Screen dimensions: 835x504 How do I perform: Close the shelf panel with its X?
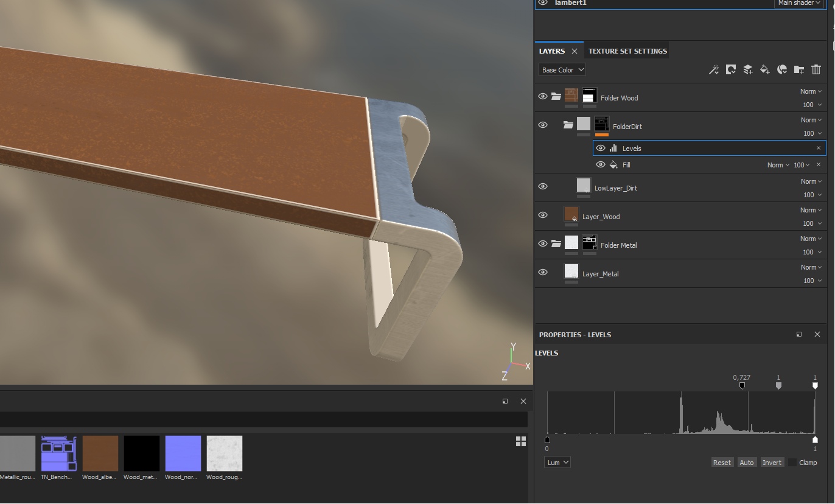(523, 401)
